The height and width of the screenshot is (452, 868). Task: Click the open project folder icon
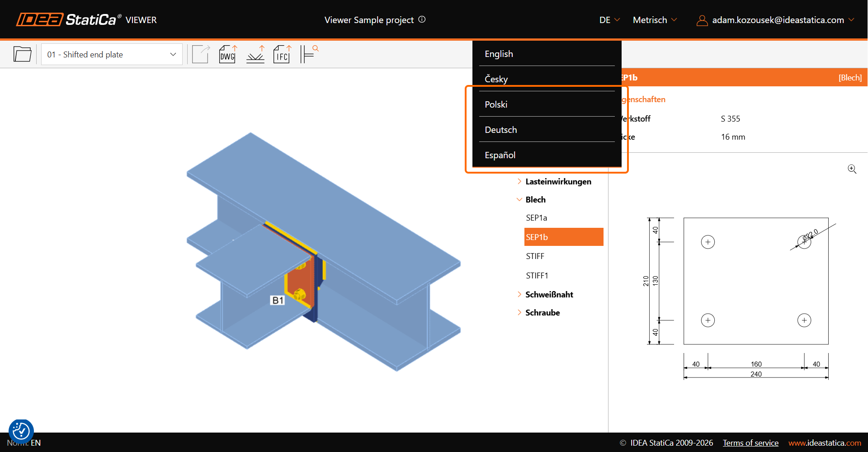pyautogui.click(x=22, y=54)
